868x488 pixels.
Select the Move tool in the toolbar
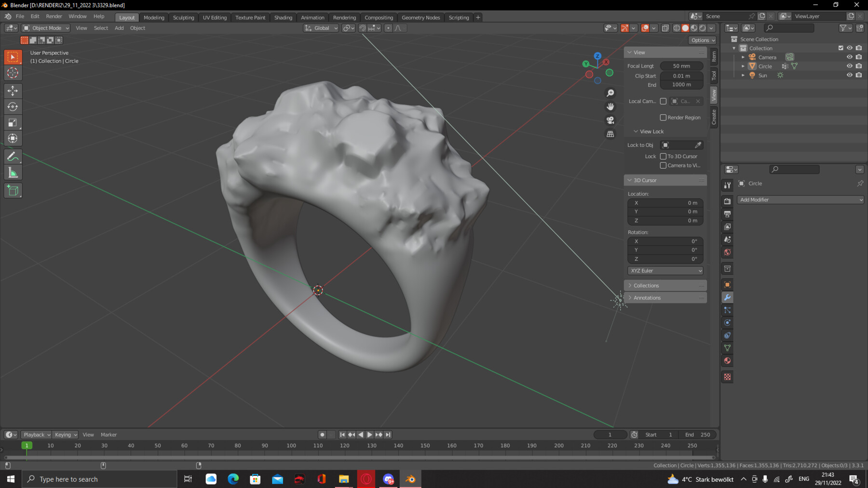[x=13, y=91]
